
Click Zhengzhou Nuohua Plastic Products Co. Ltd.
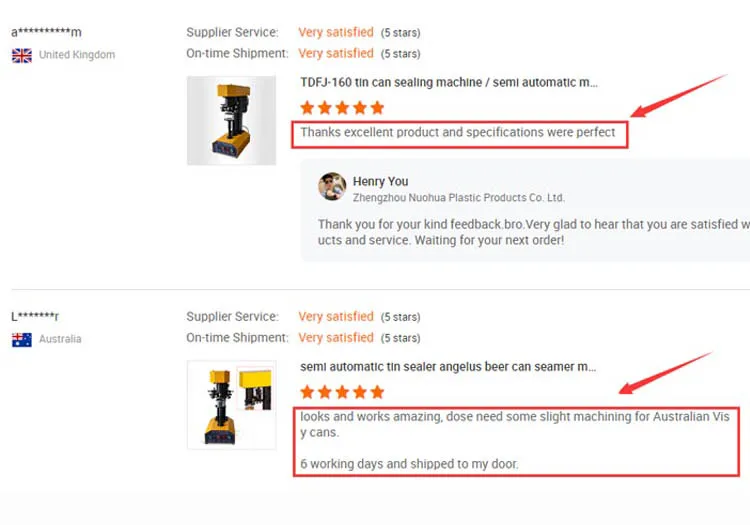458,197
